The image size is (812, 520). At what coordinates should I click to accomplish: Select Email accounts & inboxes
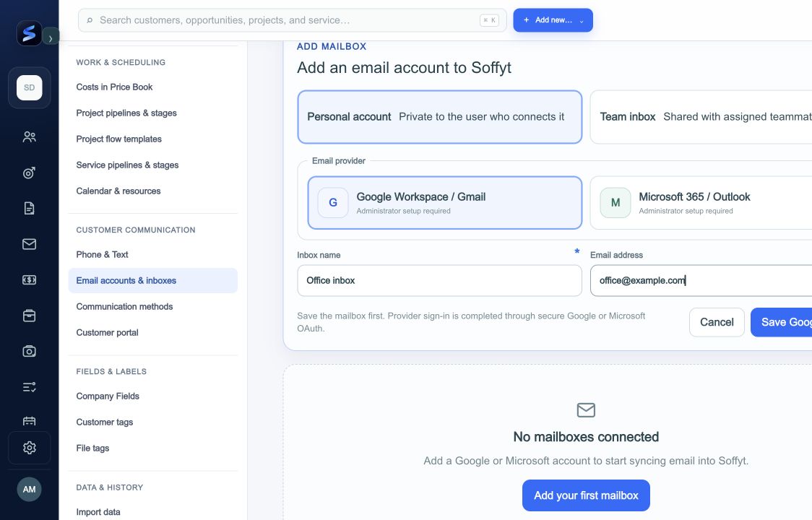tap(152, 280)
